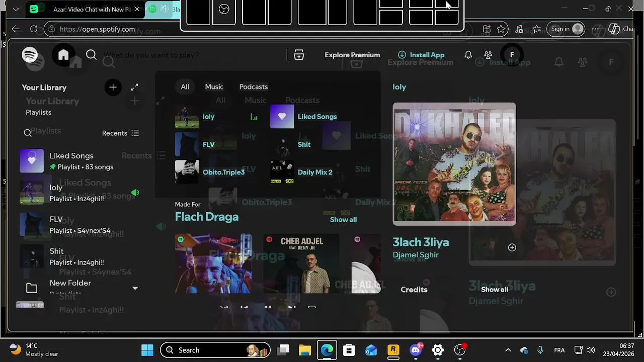
Task: Open the weather widget showing 14°C
Action: [34, 350]
